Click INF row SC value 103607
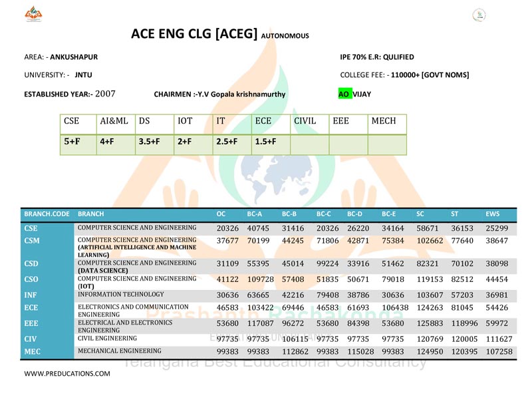The height and width of the screenshot is (411, 532). [430, 295]
